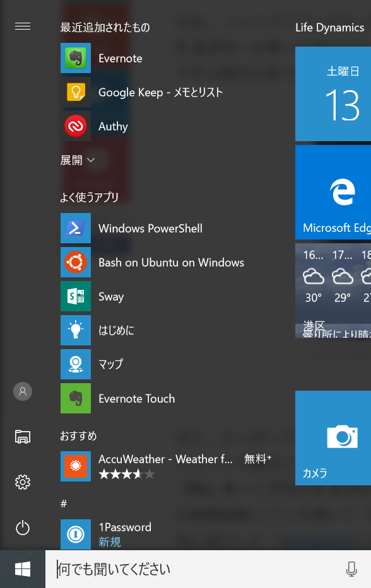Image resolution: width=371 pixels, height=588 pixels.
Task: Launch Bash on Ubuntu on Windows
Action: [171, 262]
